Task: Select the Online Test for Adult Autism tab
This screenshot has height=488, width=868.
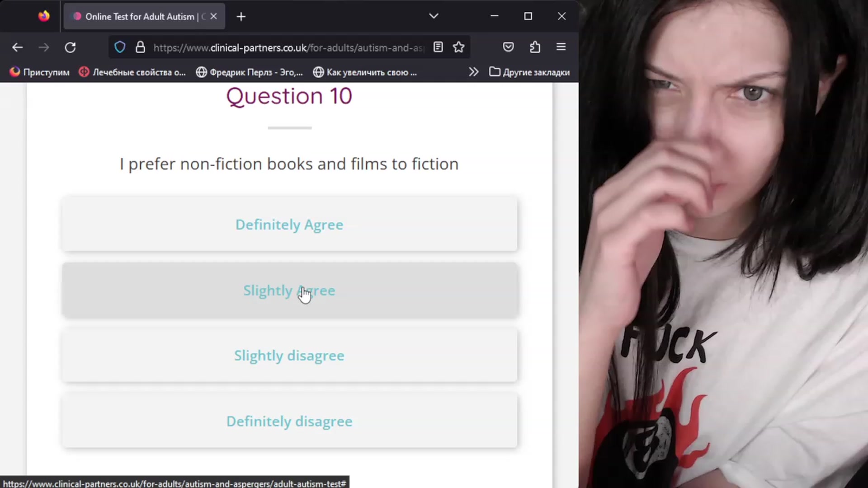Action: (144, 16)
